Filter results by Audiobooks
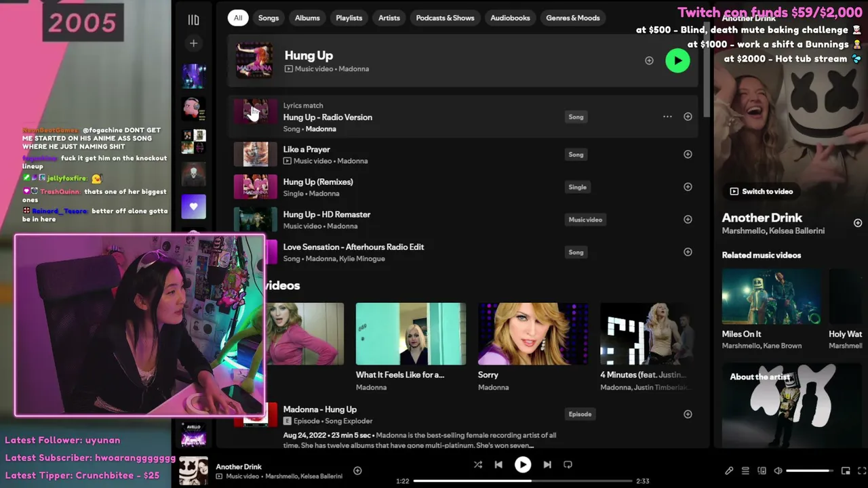Viewport: 868px width, 488px height. pos(510,18)
